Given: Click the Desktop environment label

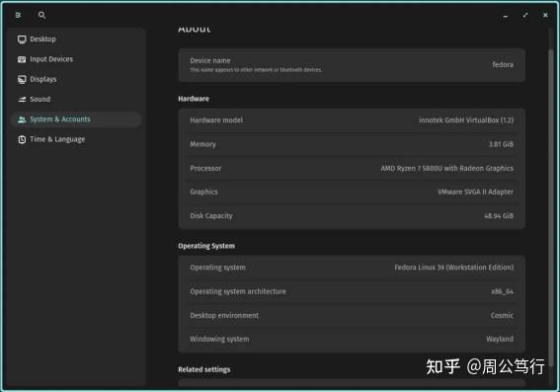Looking at the screenshot, I should click(224, 316).
